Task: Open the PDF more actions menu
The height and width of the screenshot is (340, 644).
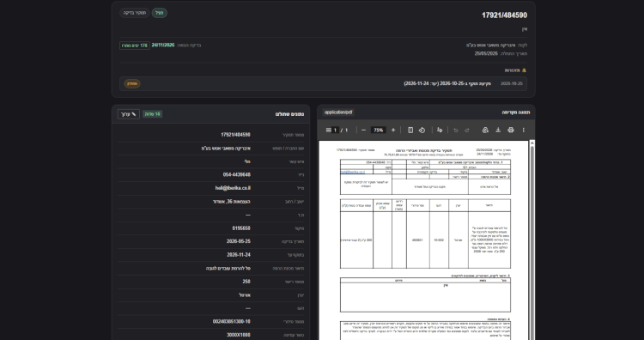Action: (x=523, y=131)
